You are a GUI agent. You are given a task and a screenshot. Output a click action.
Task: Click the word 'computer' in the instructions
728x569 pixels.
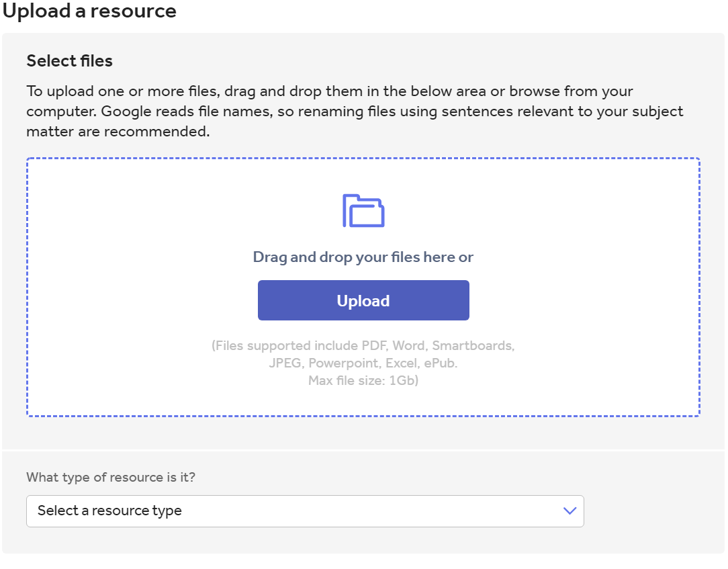point(60,112)
